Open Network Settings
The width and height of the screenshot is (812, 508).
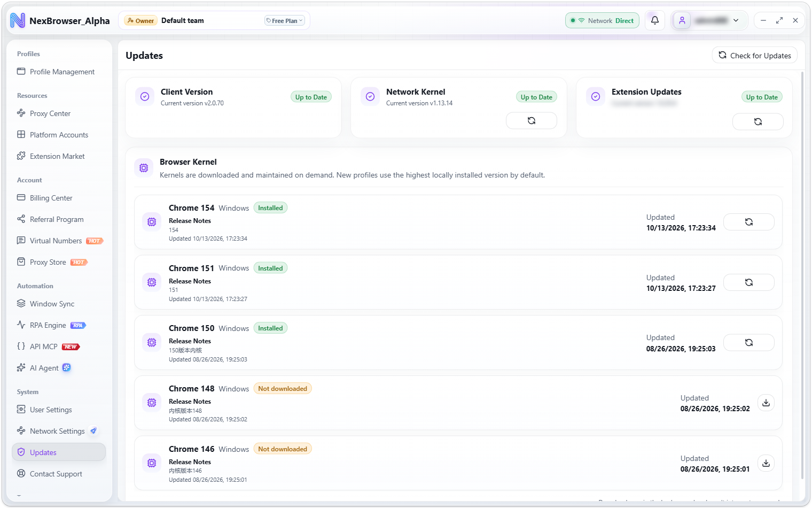[x=59, y=431]
